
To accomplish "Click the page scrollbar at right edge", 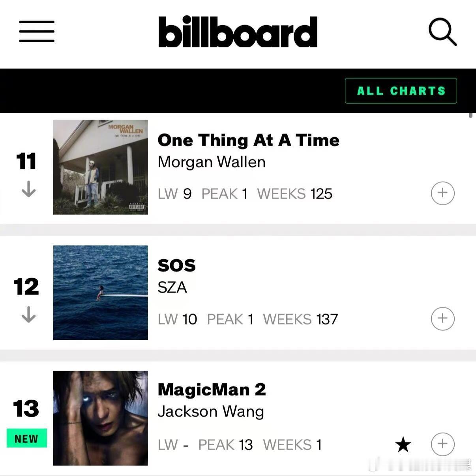I will [x=470, y=115].
